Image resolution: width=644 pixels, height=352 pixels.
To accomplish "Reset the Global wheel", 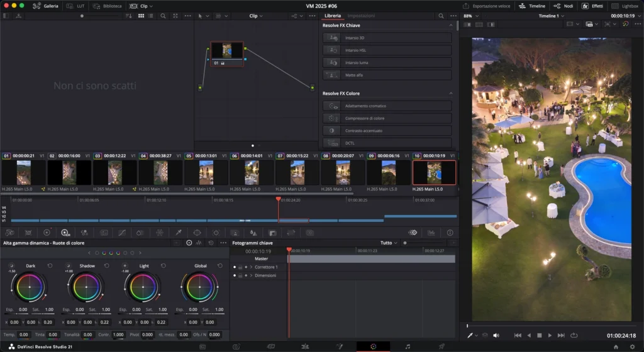I will tap(219, 266).
